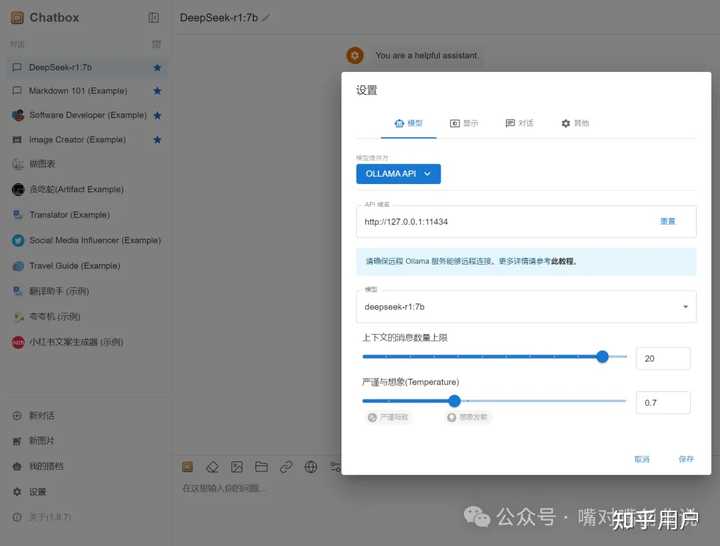Unstar the Software Developer (Example) conversation
This screenshot has width=720, height=546.
tap(157, 115)
